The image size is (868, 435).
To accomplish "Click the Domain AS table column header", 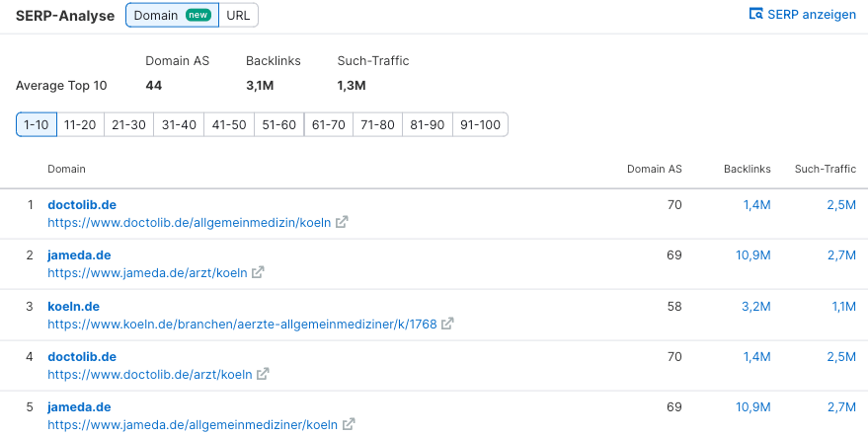I will coord(655,169).
